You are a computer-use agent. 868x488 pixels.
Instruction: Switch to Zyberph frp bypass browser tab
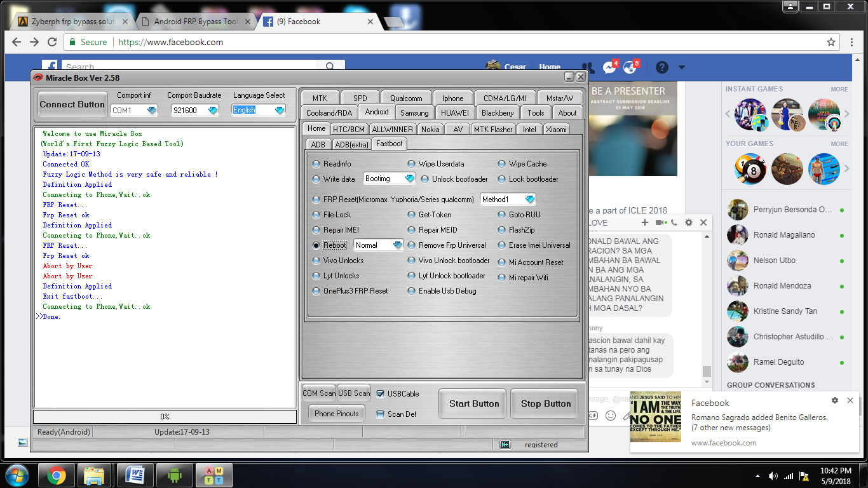tap(72, 22)
